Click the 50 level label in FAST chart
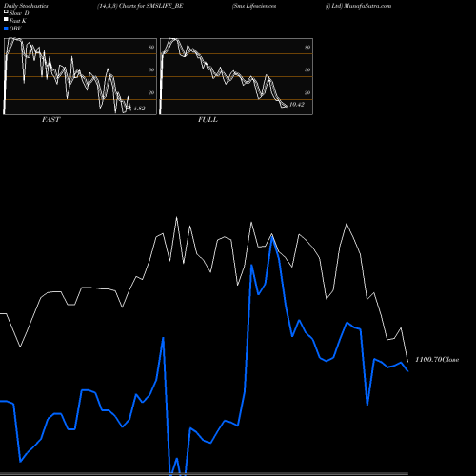Viewport: 476px width, 476px height. (151, 69)
